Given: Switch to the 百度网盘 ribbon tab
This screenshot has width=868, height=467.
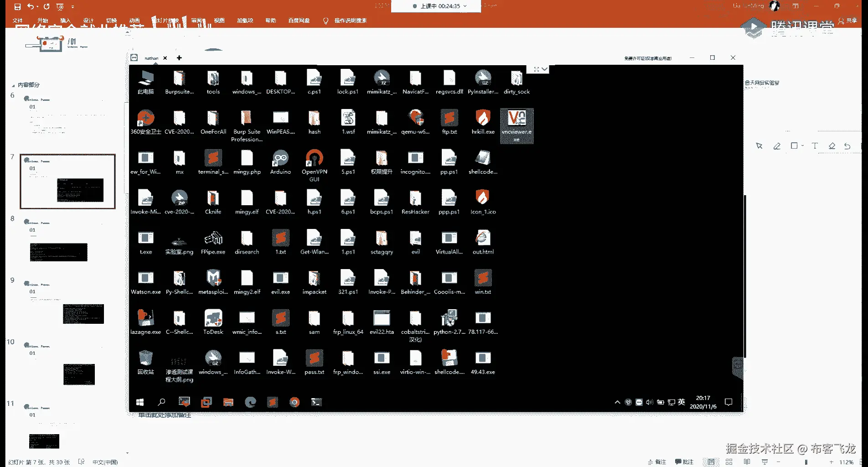Looking at the screenshot, I should pyautogui.click(x=299, y=21).
